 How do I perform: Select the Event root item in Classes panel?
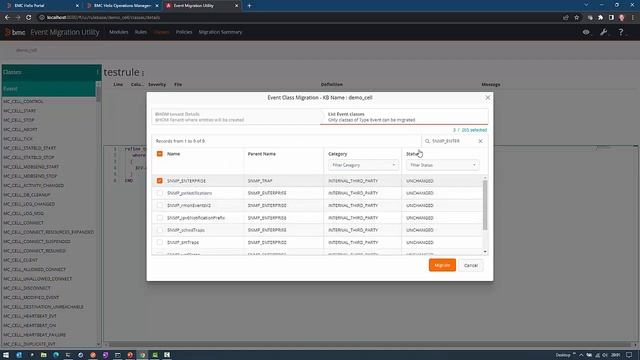[x=49, y=89]
